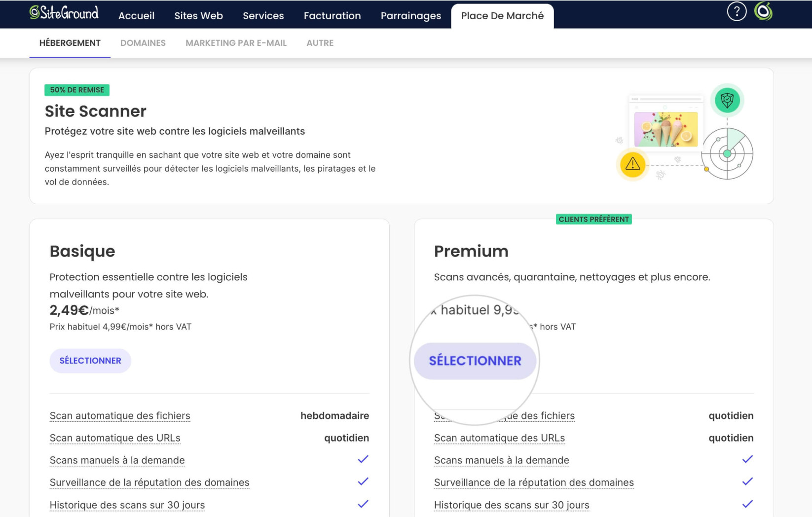Click Basique checkmark for Scans manuels

coord(363,459)
